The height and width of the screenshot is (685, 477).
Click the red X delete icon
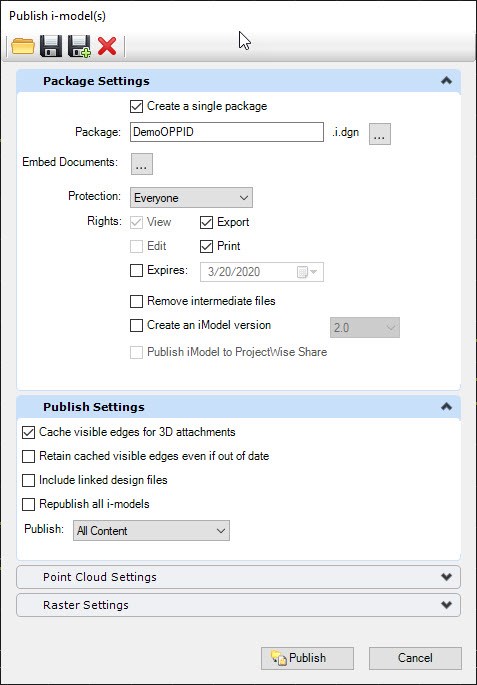click(x=107, y=46)
